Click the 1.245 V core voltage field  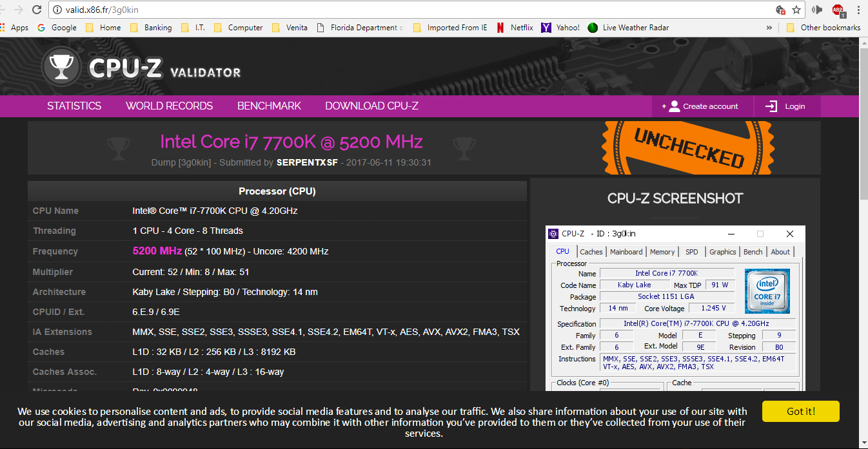(713, 308)
